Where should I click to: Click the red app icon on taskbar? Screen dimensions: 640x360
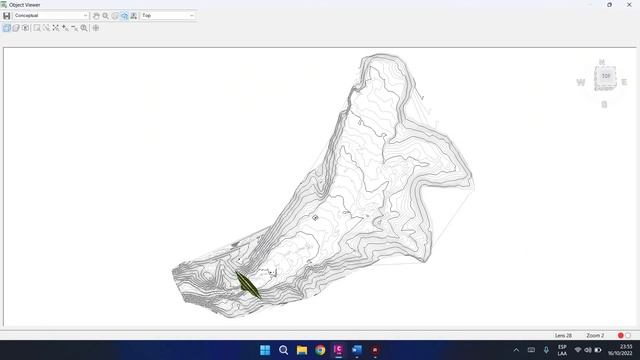pos(375,350)
